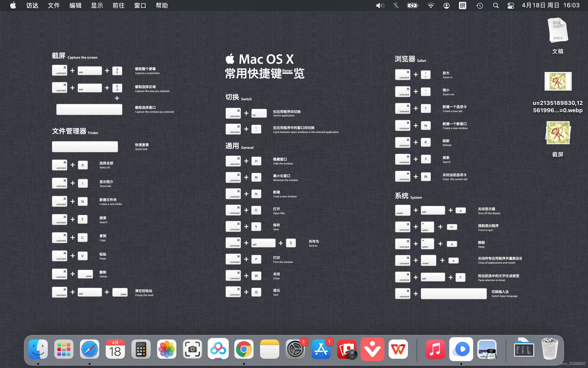Screen dimensions: 588x368
Task: Open System Preferences with update badge
Action: [295, 349]
